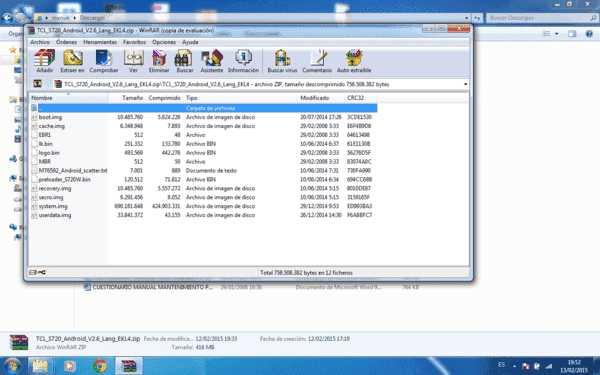The height and width of the screenshot is (375, 600).
Task: Open the Archivo menu
Action: [x=40, y=42]
